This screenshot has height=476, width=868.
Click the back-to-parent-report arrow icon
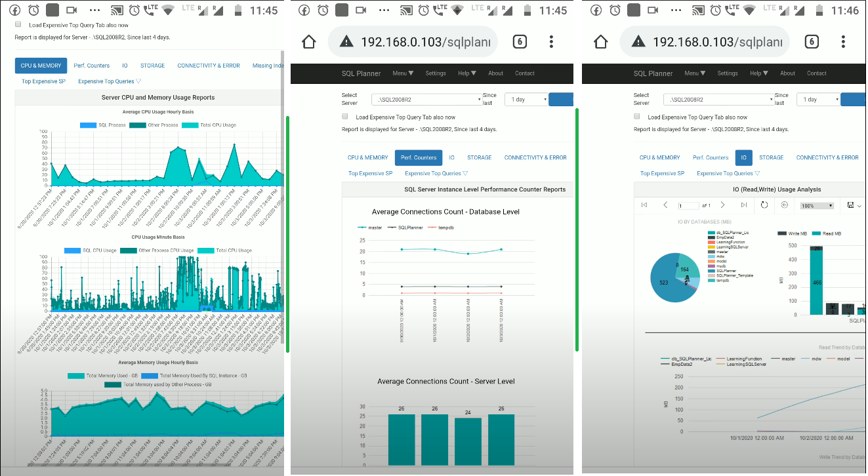785,205
